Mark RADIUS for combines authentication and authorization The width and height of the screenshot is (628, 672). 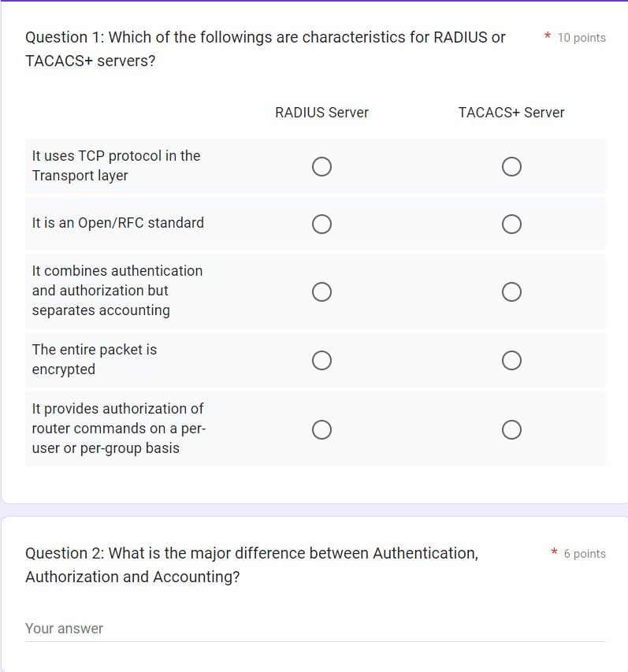[x=321, y=291]
